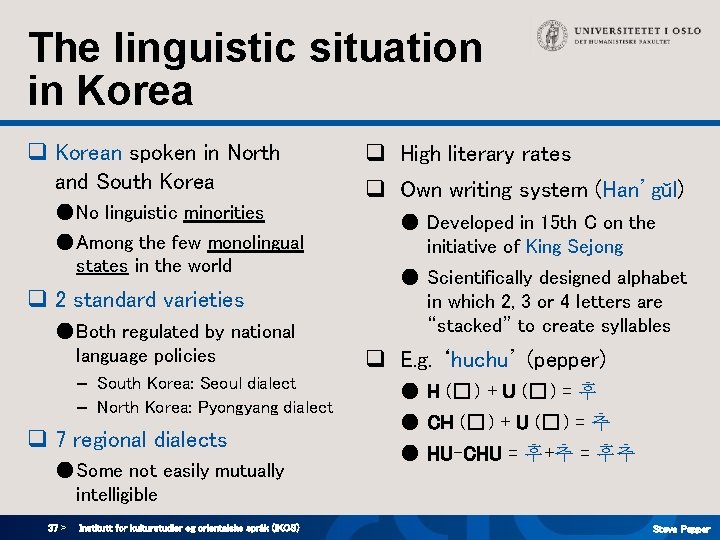Click the square bullet beside 'Own writing system'
Viewport: 720px width, 540px height.
click(375, 188)
